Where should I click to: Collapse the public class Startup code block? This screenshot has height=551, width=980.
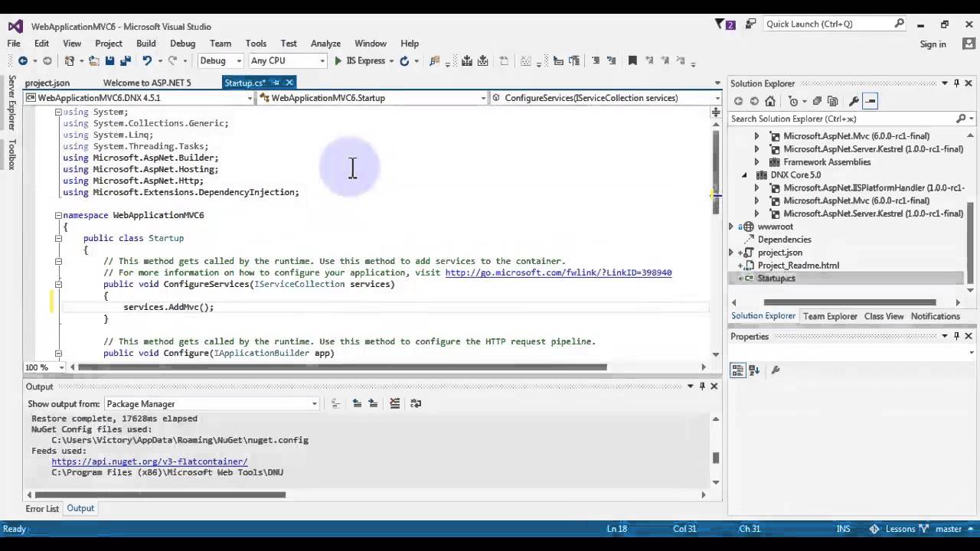coord(58,238)
